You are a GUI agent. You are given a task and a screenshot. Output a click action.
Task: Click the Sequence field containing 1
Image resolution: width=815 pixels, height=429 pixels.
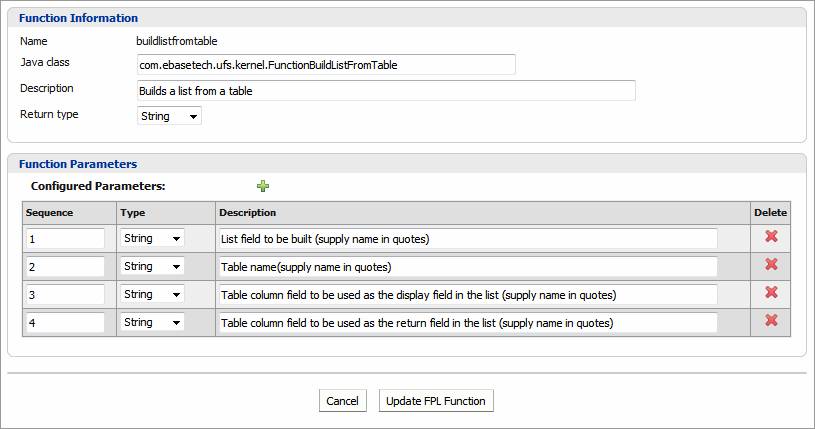click(x=65, y=239)
